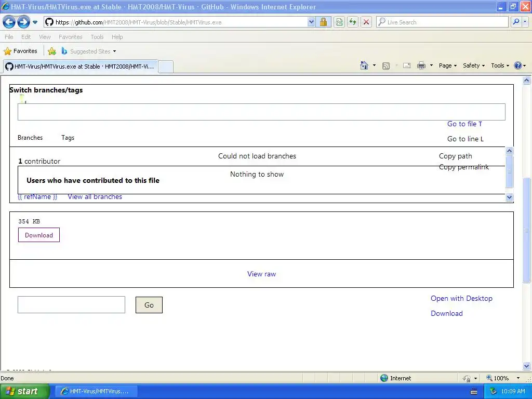Click the Go to file T link
This screenshot has width=532, height=399.
(x=464, y=124)
